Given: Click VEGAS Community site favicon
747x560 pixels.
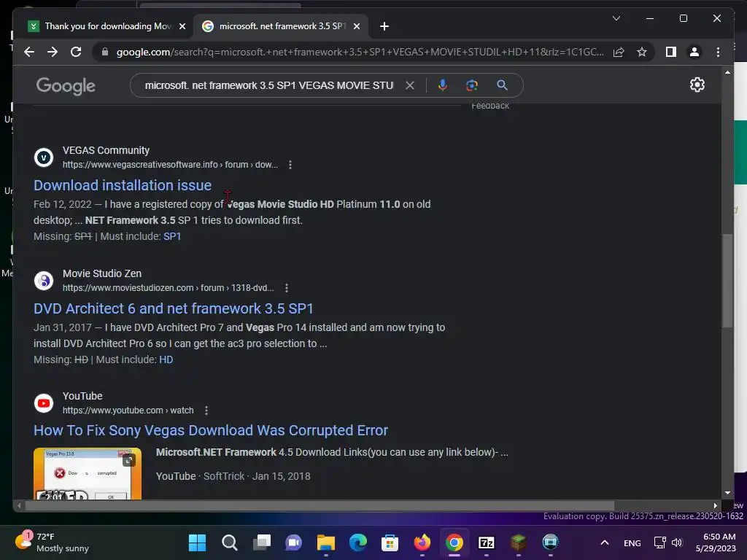Looking at the screenshot, I should pyautogui.click(x=44, y=157).
